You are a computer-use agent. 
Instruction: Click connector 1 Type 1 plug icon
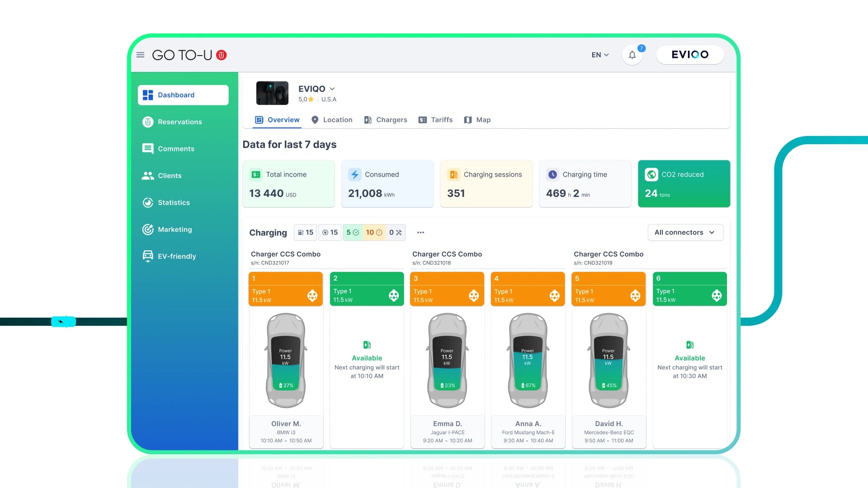pyautogui.click(x=312, y=296)
